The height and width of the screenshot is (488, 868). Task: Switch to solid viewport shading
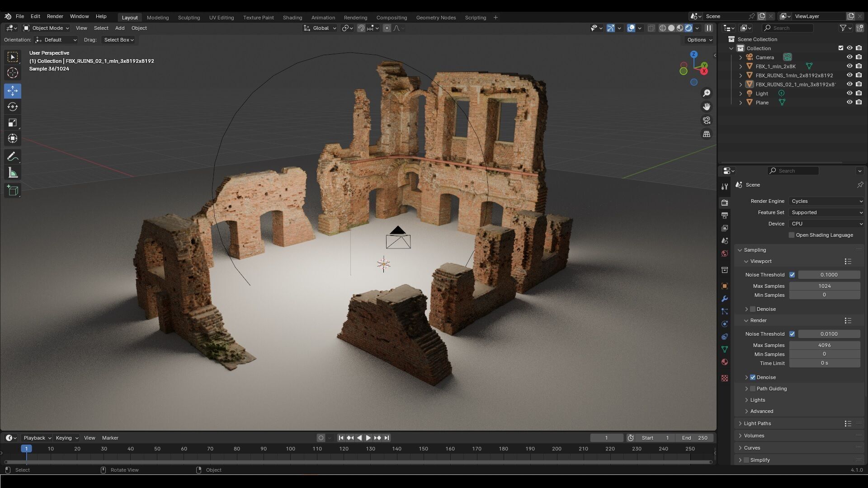point(671,28)
